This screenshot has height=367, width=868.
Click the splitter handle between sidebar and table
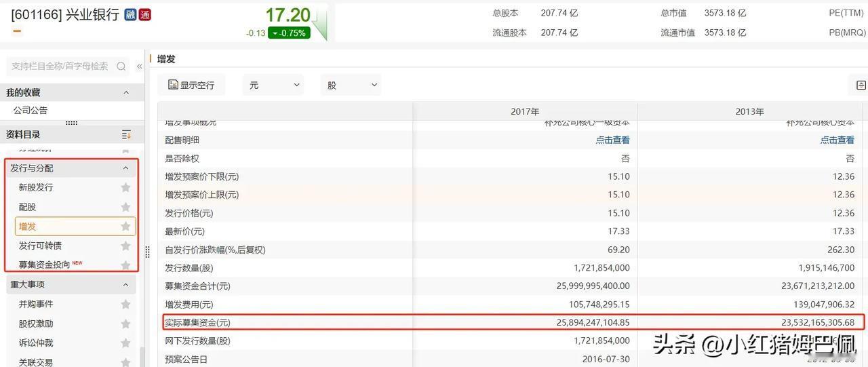point(147,252)
